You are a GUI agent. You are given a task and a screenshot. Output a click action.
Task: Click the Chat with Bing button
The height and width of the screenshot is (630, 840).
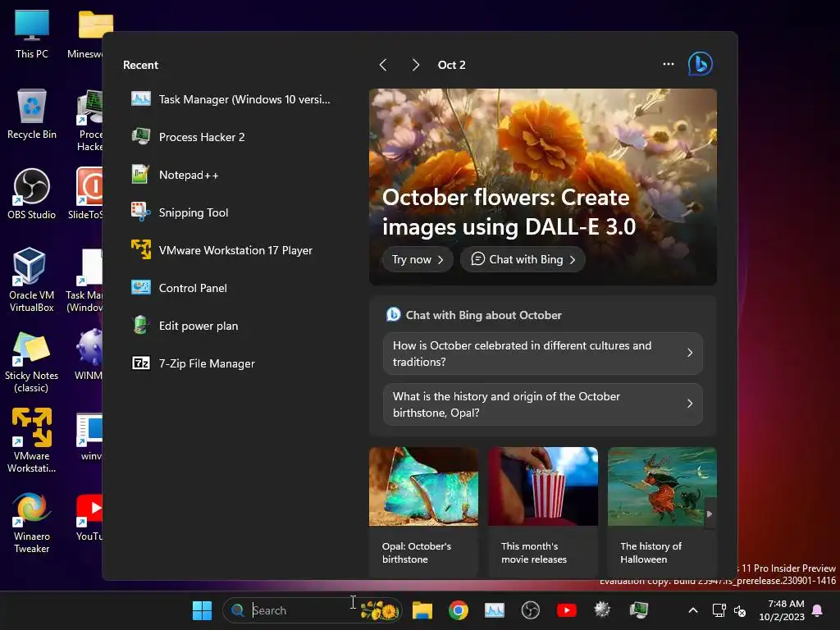[x=523, y=259]
